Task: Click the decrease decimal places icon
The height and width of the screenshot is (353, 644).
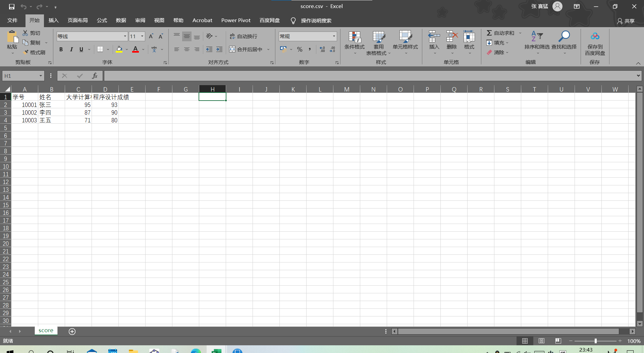Action: [x=332, y=49]
